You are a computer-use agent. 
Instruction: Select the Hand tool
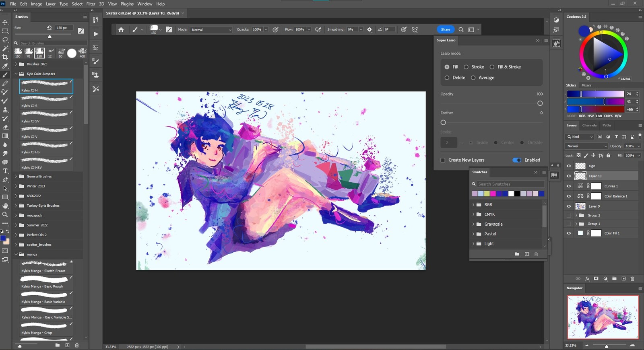(x=5, y=206)
